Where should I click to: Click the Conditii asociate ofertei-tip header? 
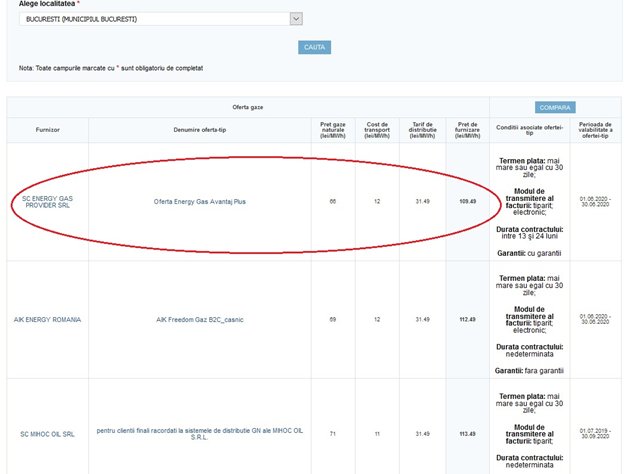[529, 129]
